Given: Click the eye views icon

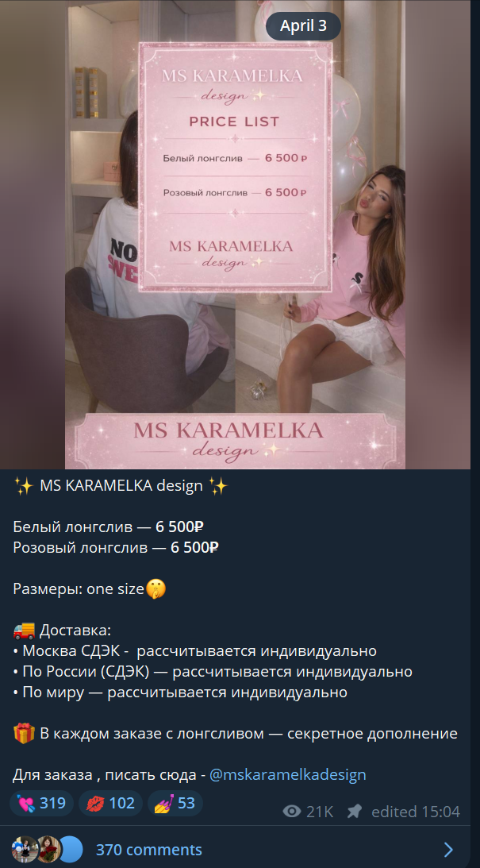Looking at the screenshot, I should point(291,812).
